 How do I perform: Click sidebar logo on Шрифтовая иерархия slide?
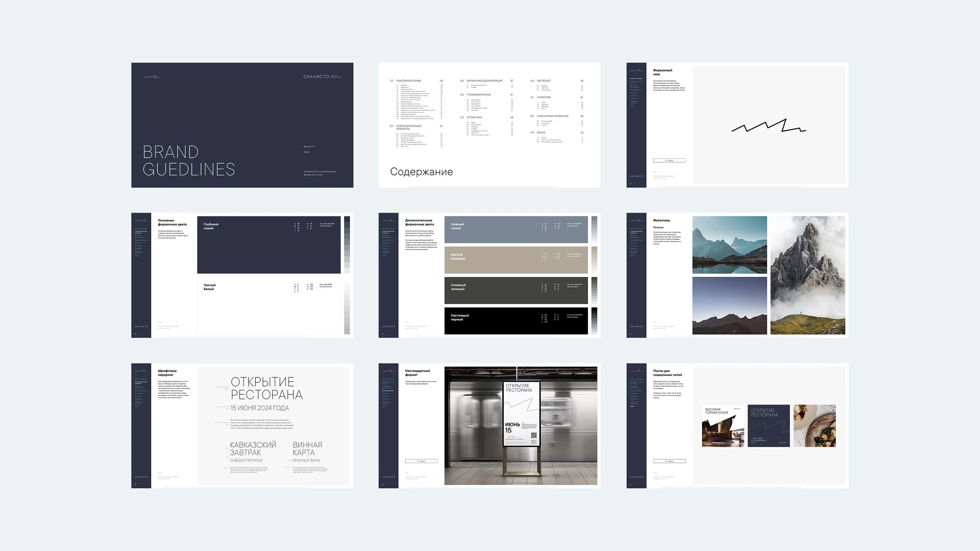pos(141,371)
